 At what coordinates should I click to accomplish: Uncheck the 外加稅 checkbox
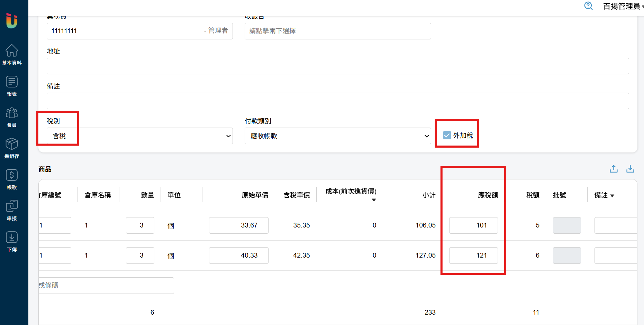(447, 135)
